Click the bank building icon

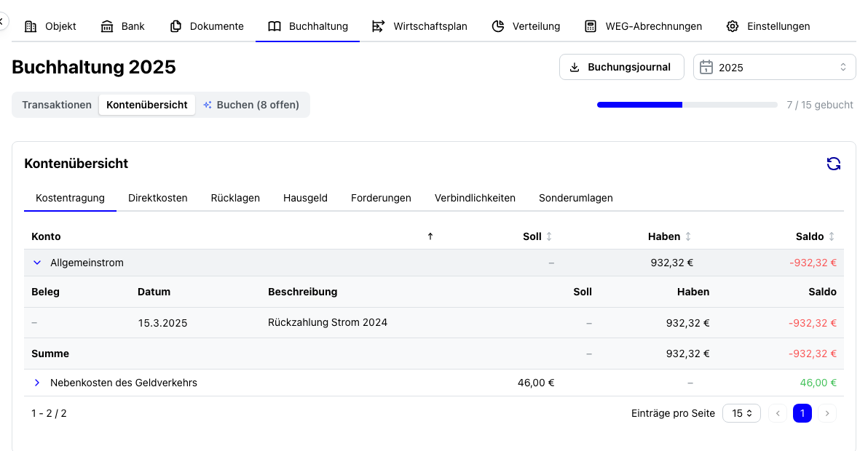(107, 26)
